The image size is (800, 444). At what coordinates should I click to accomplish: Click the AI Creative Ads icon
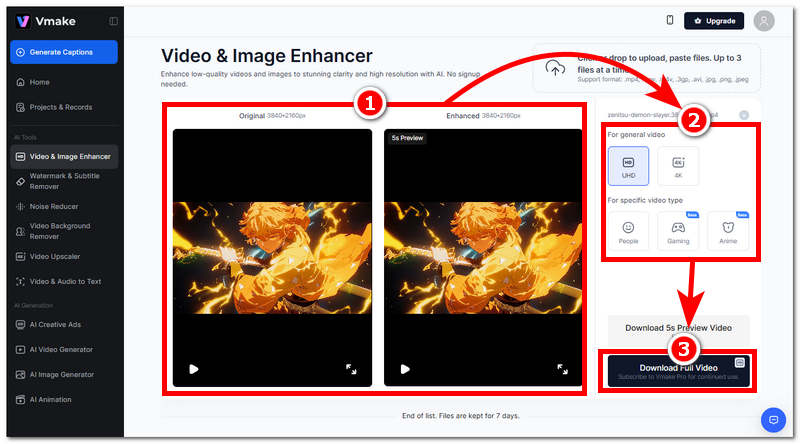point(20,325)
